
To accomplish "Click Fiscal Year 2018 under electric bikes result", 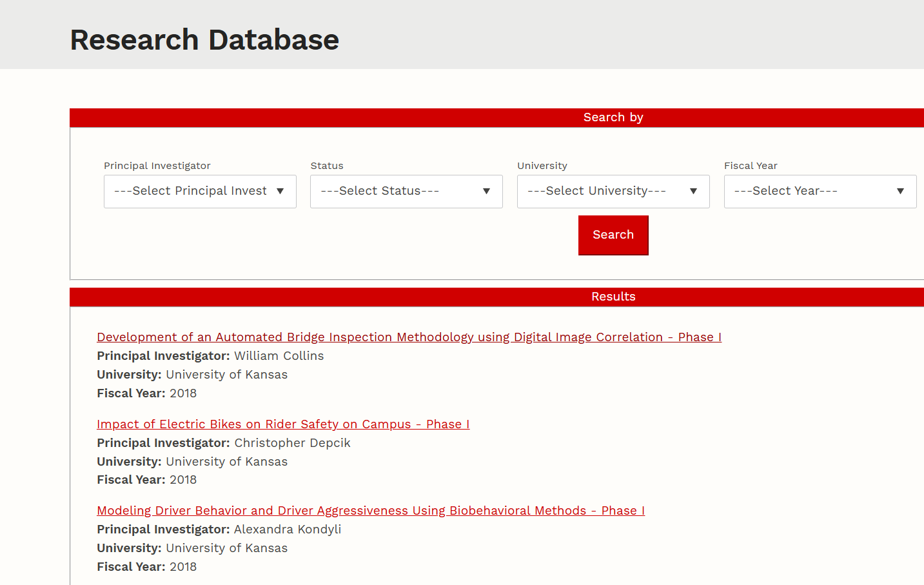I will tap(182, 480).
